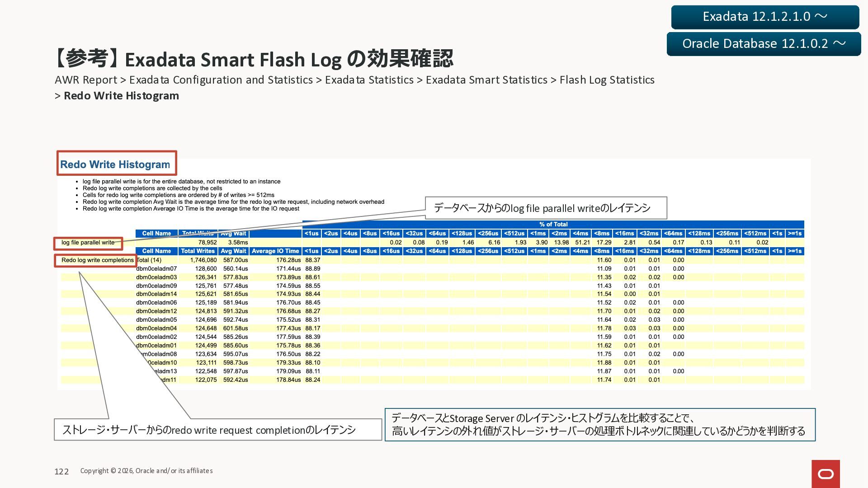
Task: Click cell name dbm0celadm07 in the table
Action: [x=156, y=269]
